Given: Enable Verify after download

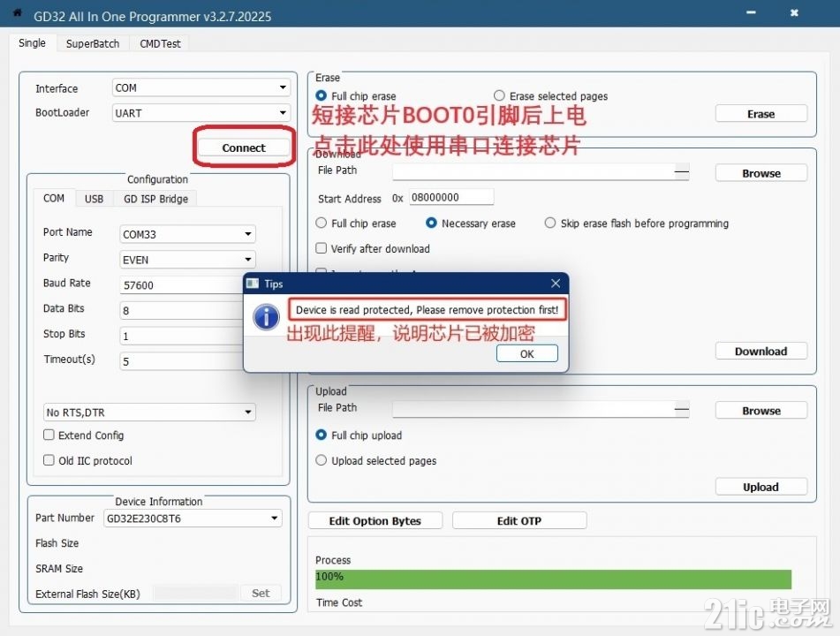Looking at the screenshot, I should pyautogui.click(x=321, y=248).
